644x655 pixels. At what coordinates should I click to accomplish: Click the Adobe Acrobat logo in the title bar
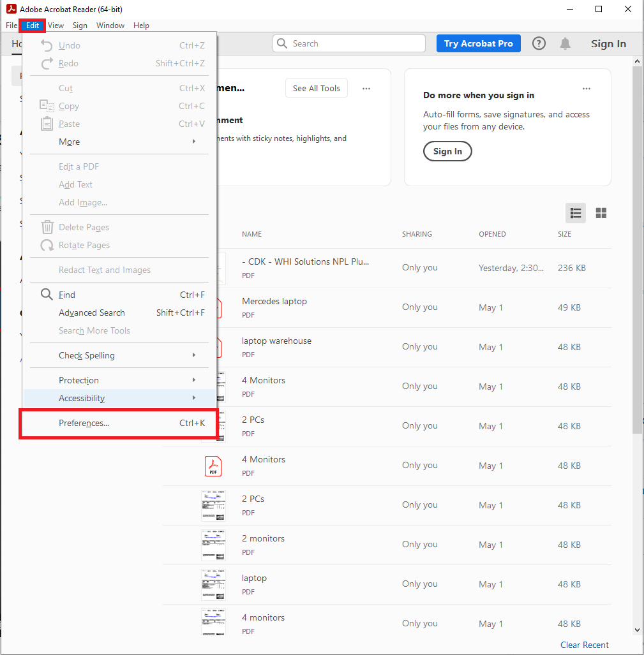coord(11,9)
